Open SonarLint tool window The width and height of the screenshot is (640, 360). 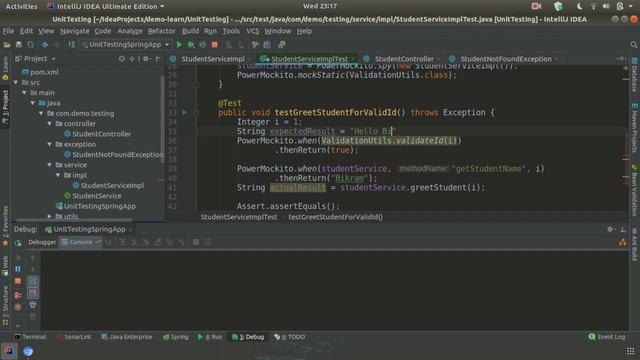[74, 337]
